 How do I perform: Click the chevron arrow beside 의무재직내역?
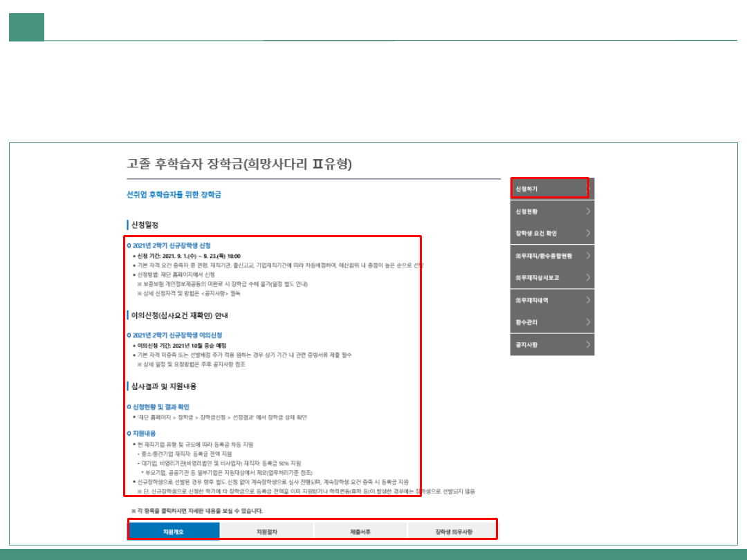pos(587,300)
